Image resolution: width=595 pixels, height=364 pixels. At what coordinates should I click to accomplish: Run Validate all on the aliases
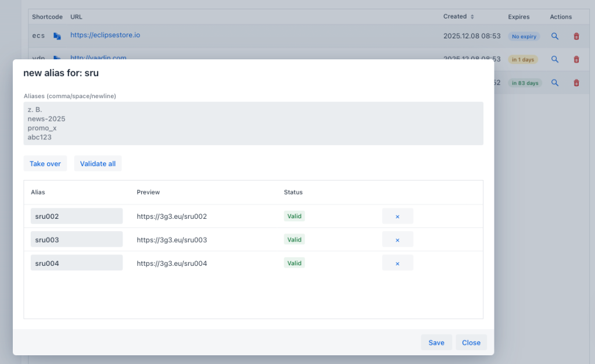98,163
